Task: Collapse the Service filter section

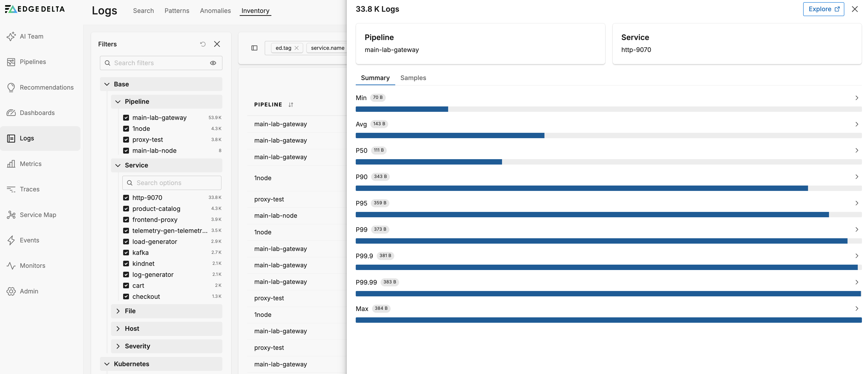Action: click(x=118, y=165)
